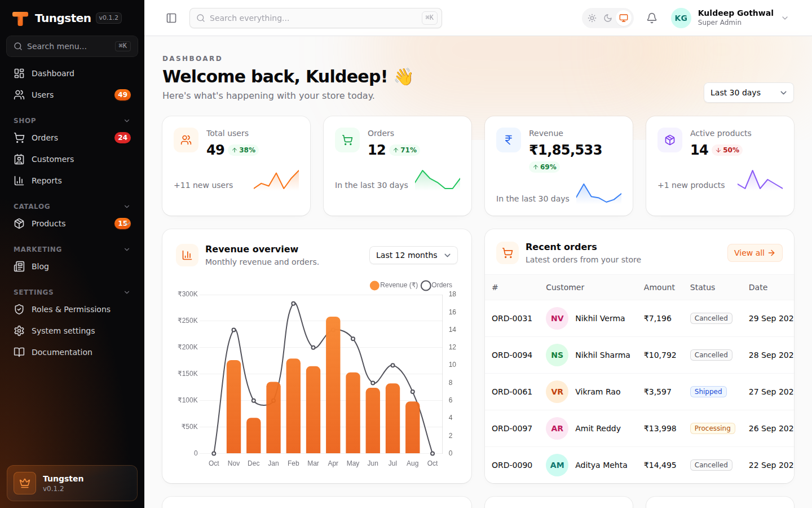The image size is (812, 508).
Task: Open the Documentation link
Action: (72, 352)
